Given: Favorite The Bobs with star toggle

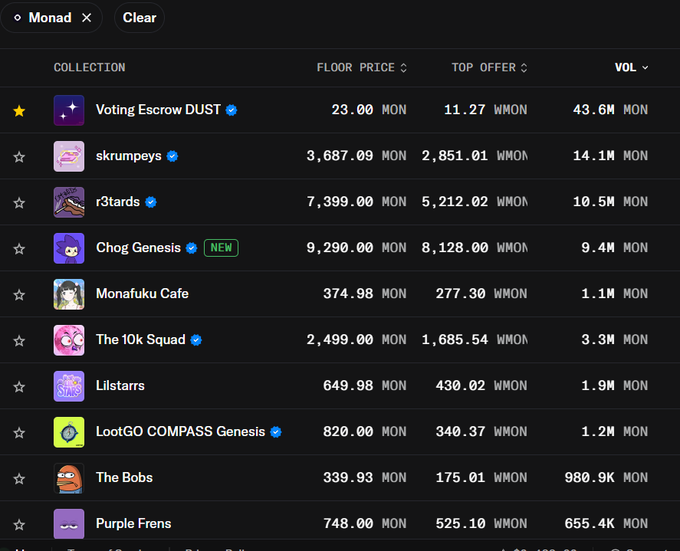Looking at the screenshot, I should [x=19, y=479].
